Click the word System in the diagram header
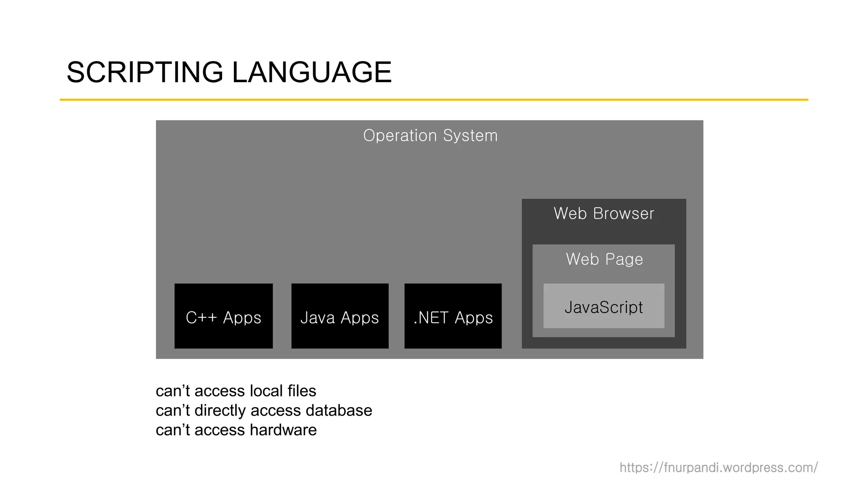 [470, 136]
